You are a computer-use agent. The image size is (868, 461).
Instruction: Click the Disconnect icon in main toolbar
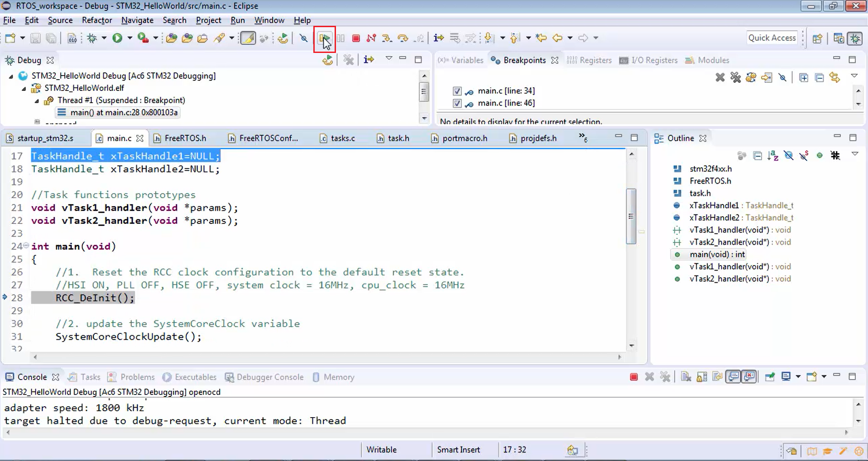click(x=371, y=38)
